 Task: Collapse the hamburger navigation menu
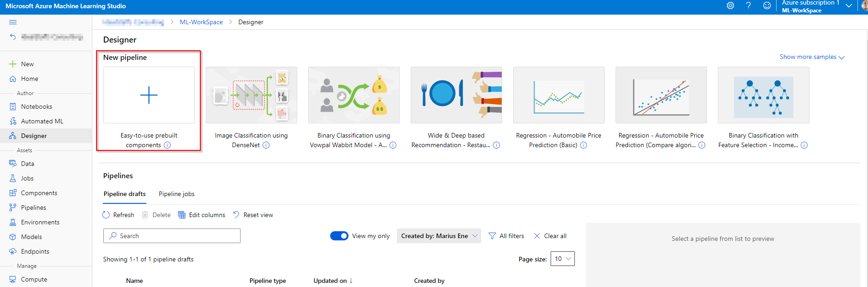(13, 22)
